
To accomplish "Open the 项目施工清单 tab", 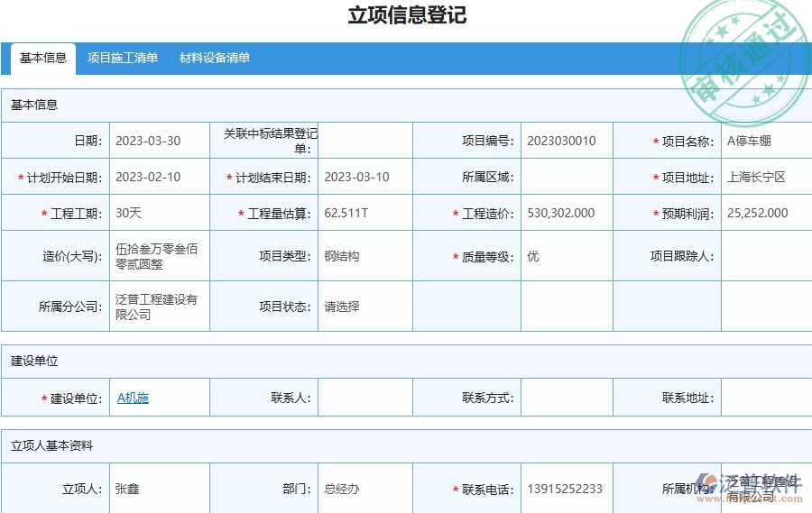I will point(122,58).
